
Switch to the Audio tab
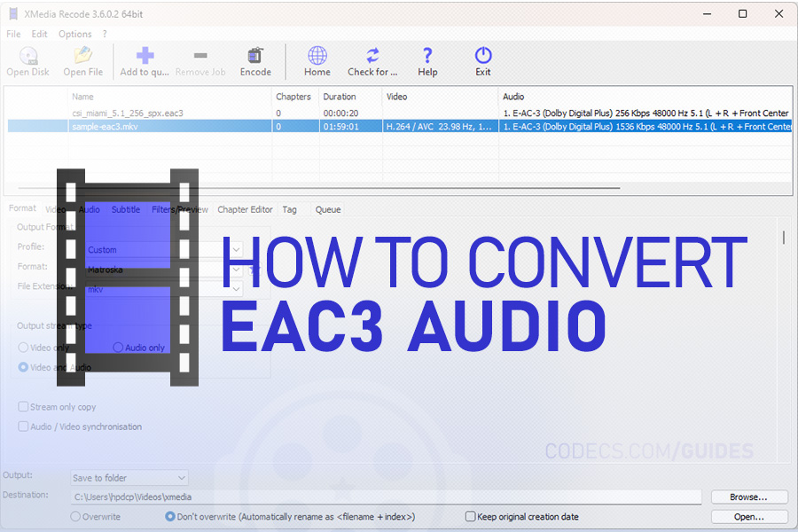[89, 209]
